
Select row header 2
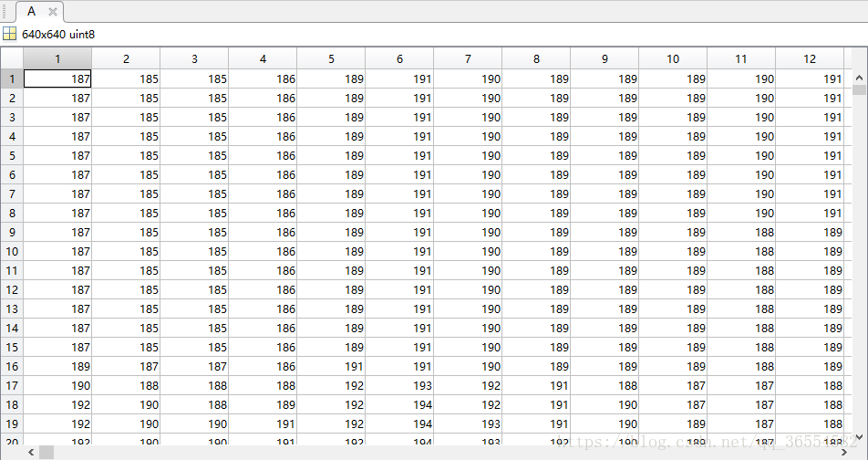[12, 98]
